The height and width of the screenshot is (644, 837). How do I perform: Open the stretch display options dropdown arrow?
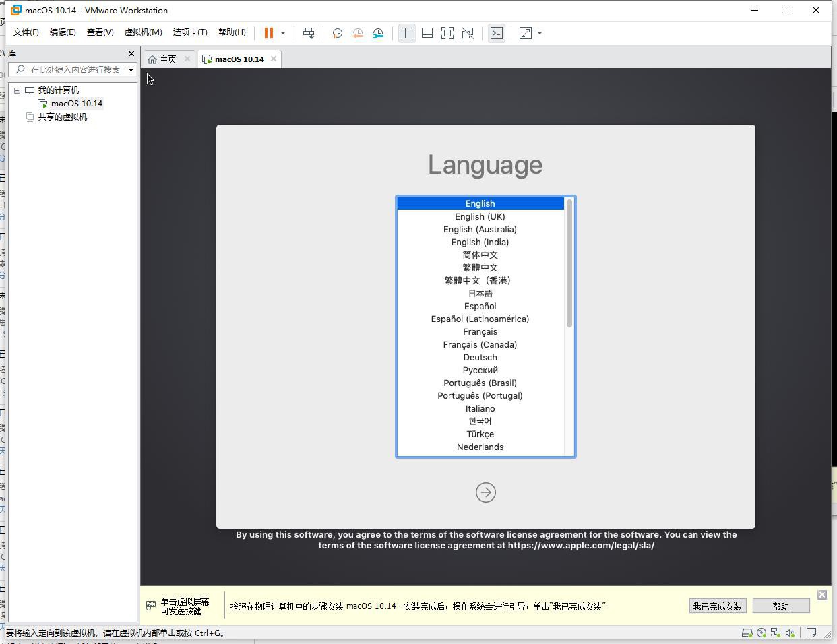pos(540,33)
